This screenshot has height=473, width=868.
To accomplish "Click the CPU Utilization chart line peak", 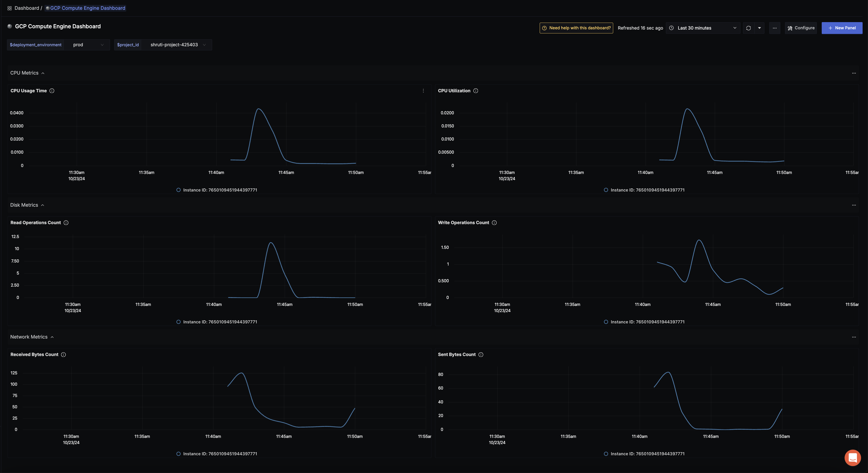I will 688,109.
